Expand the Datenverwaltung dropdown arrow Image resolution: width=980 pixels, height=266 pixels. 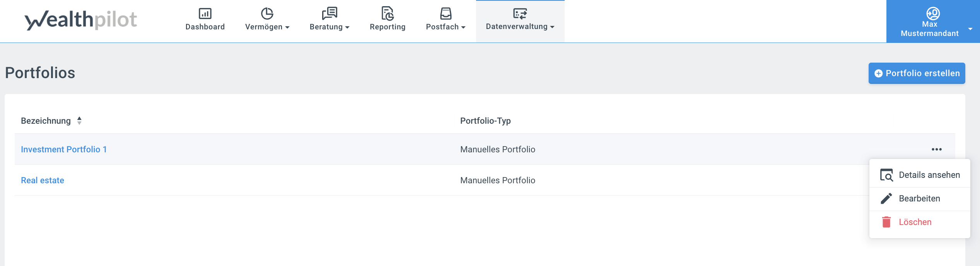(552, 27)
